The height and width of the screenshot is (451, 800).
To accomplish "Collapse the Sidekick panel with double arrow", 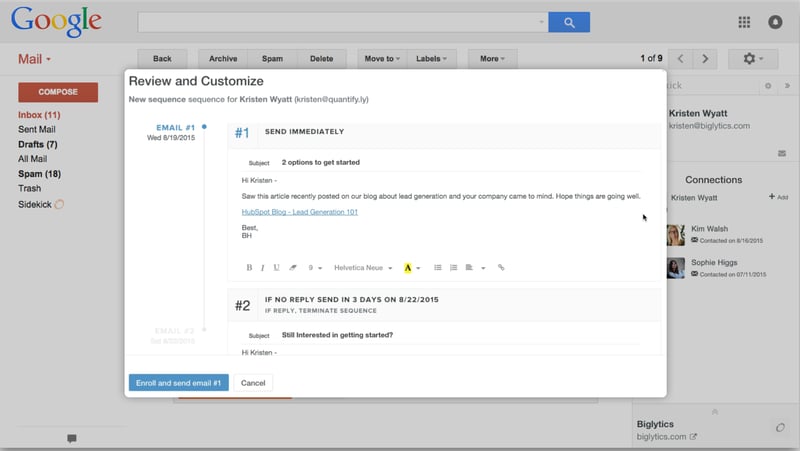I will (787, 86).
